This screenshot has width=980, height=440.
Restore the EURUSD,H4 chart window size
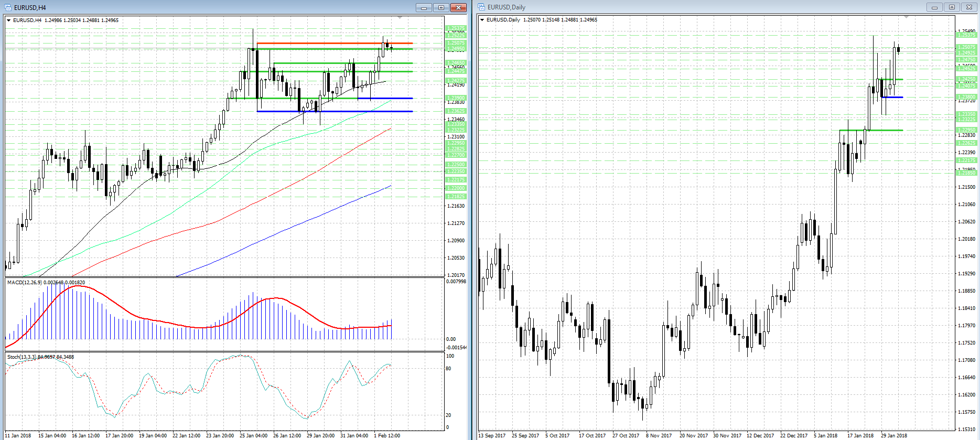(441, 7)
